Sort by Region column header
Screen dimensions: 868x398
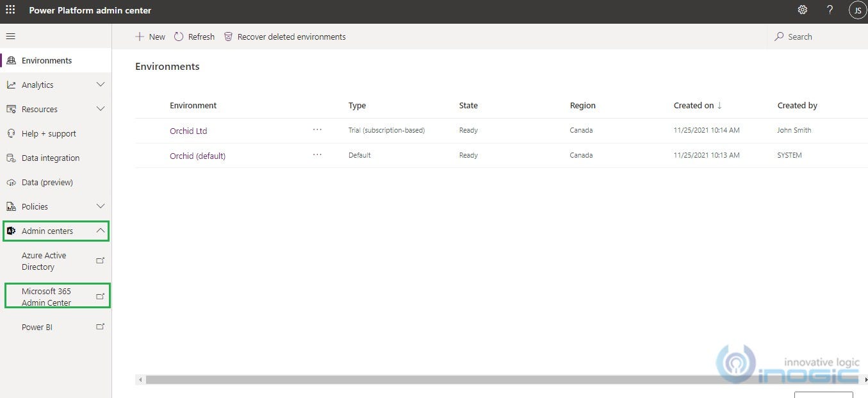click(582, 105)
